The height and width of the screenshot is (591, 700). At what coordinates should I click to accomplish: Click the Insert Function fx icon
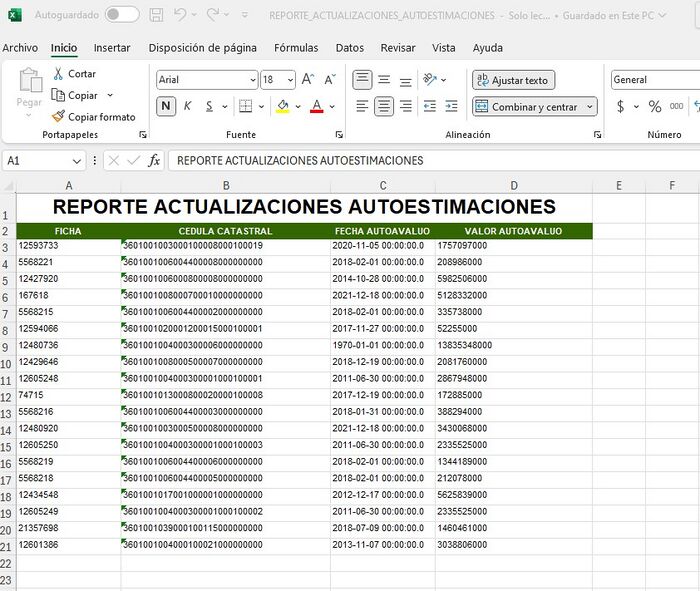point(154,161)
